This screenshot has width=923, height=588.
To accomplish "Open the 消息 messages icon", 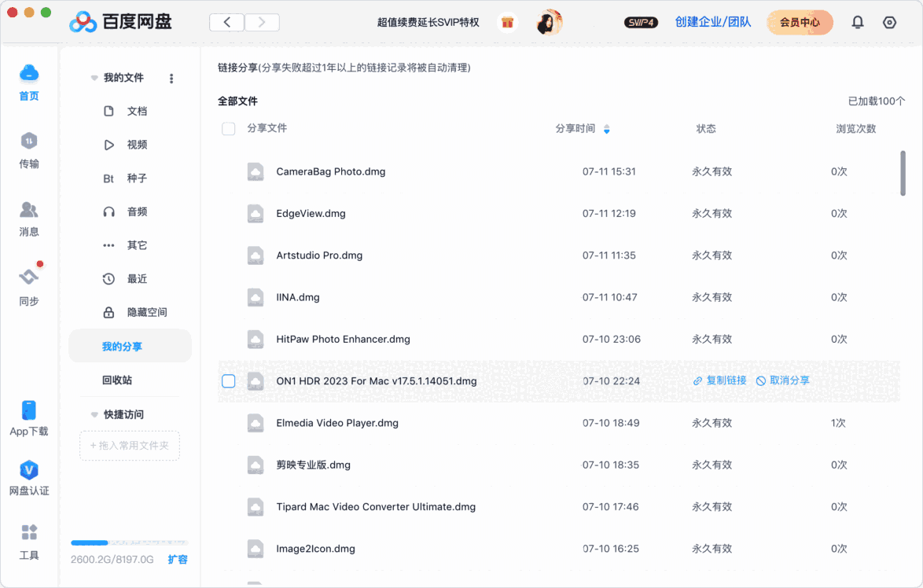I will click(29, 210).
